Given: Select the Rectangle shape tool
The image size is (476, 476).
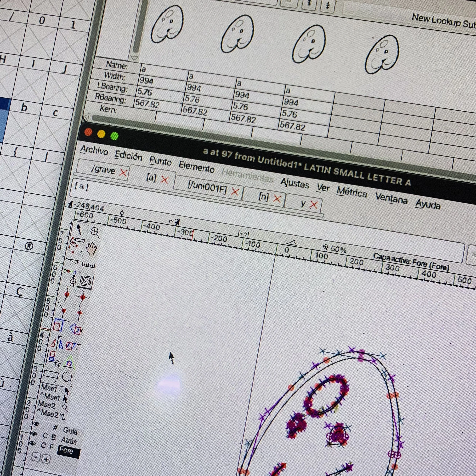Looking at the screenshot, I should tap(51, 374).
